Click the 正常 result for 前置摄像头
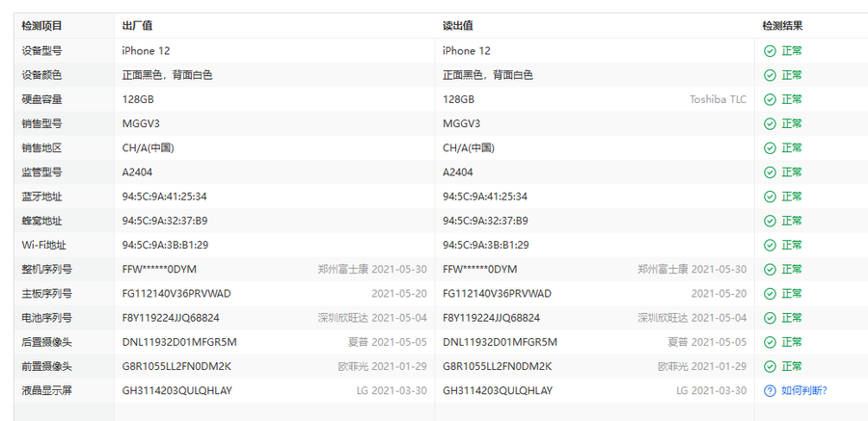This screenshot has width=868, height=421. [x=792, y=367]
